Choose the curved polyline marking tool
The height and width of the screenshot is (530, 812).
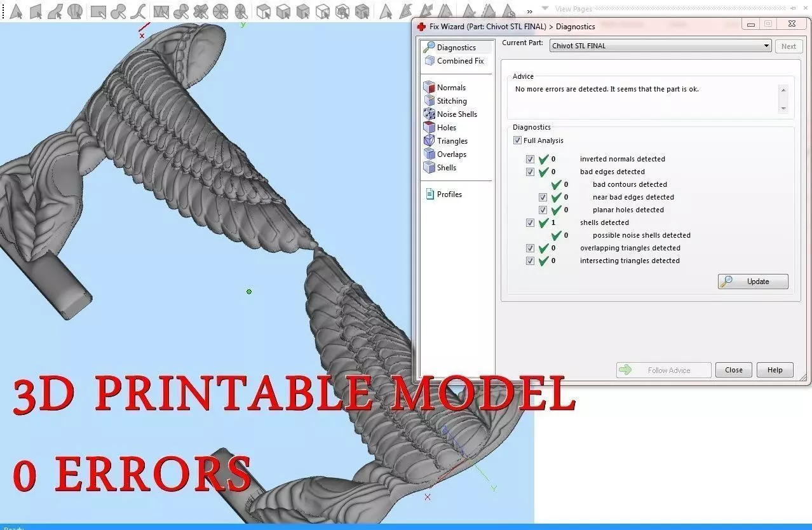[x=138, y=11]
